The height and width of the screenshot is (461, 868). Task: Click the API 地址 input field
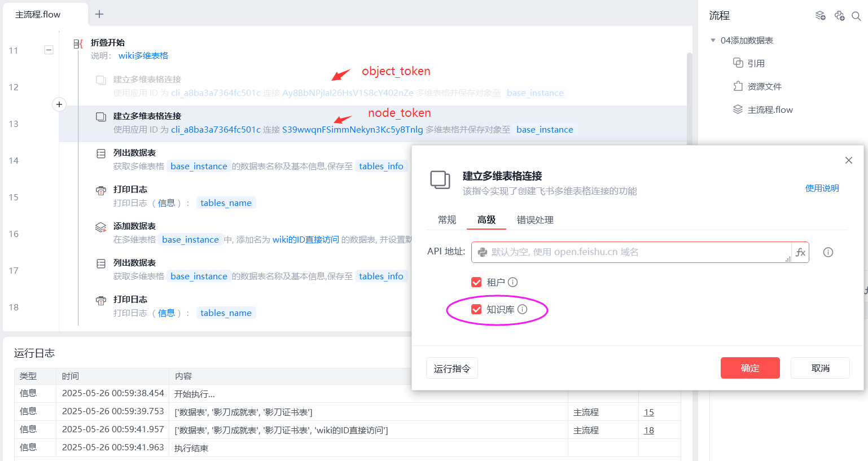pos(631,252)
